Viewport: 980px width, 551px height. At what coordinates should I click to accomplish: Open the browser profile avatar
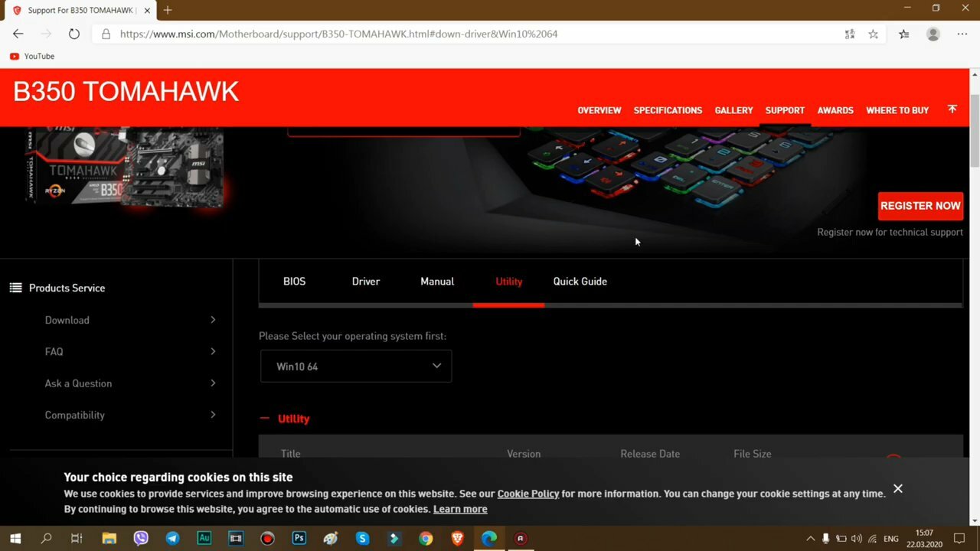click(933, 34)
